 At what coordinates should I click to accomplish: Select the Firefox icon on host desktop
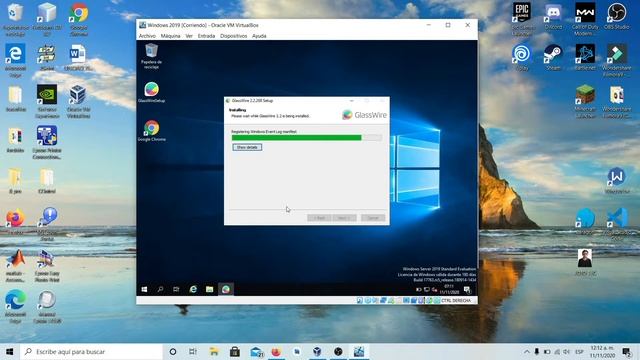[x=16, y=222]
